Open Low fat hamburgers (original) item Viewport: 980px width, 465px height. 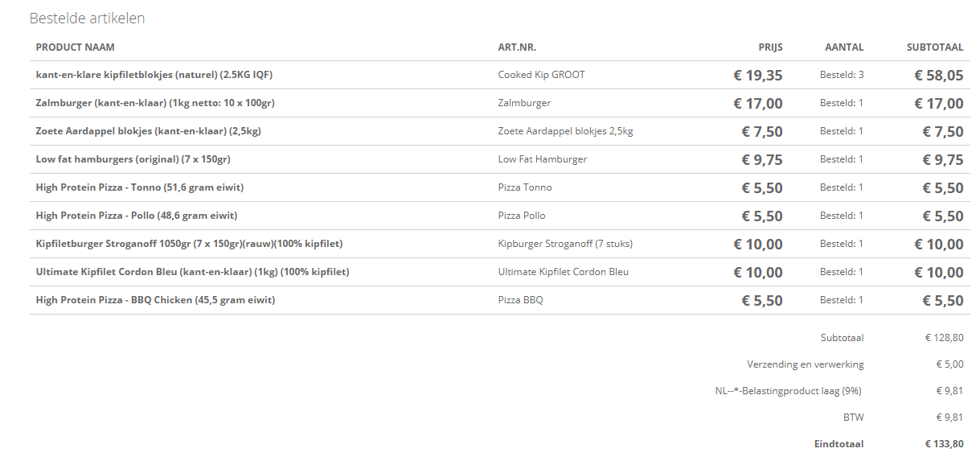click(x=133, y=159)
